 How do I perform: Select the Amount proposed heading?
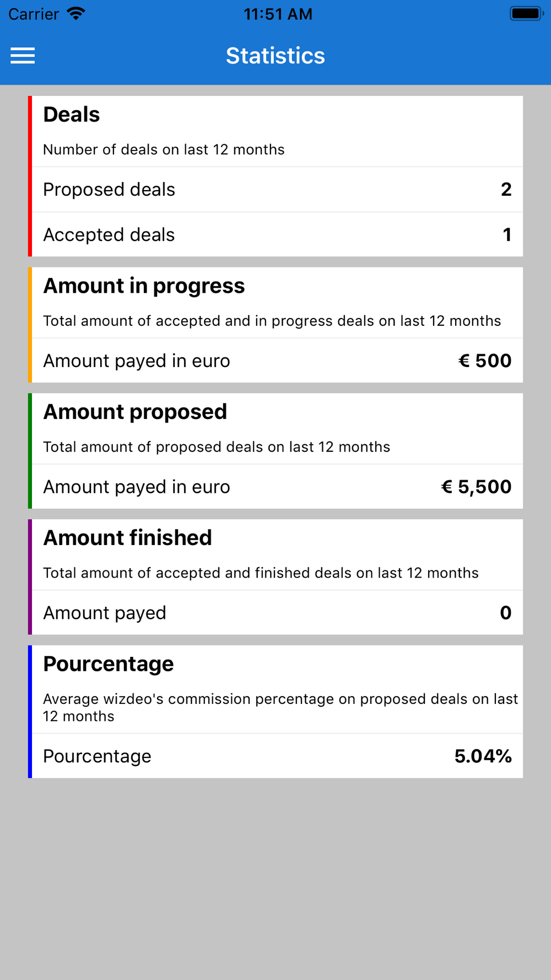(x=135, y=412)
